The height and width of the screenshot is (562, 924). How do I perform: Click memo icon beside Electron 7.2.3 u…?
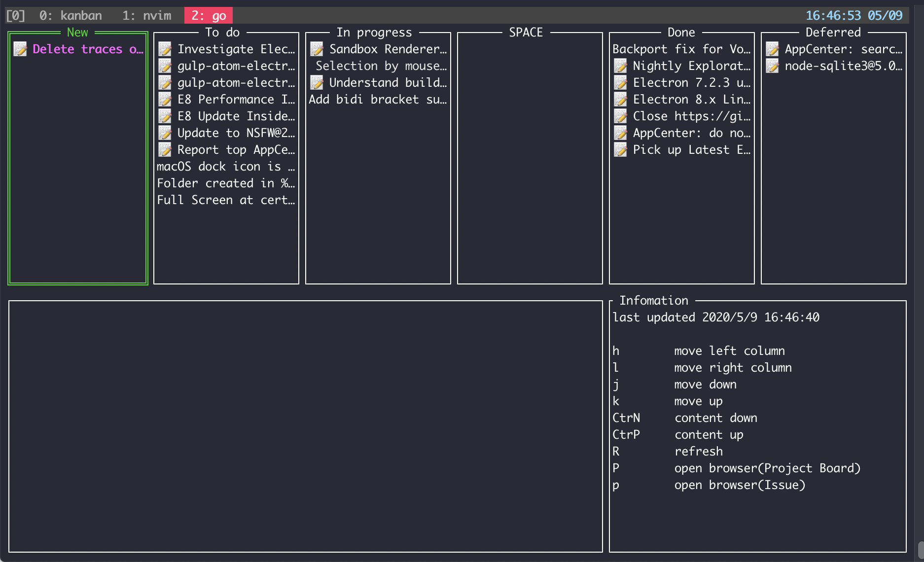coord(621,82)
